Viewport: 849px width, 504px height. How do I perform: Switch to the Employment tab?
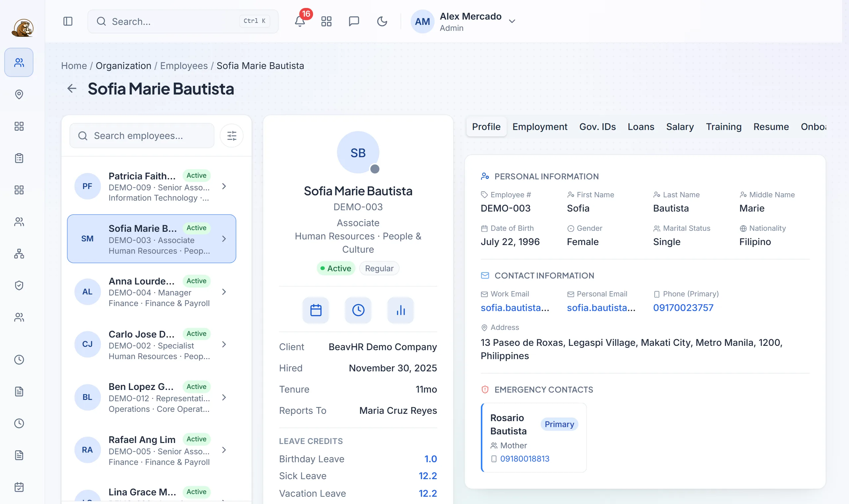[540, 127]
